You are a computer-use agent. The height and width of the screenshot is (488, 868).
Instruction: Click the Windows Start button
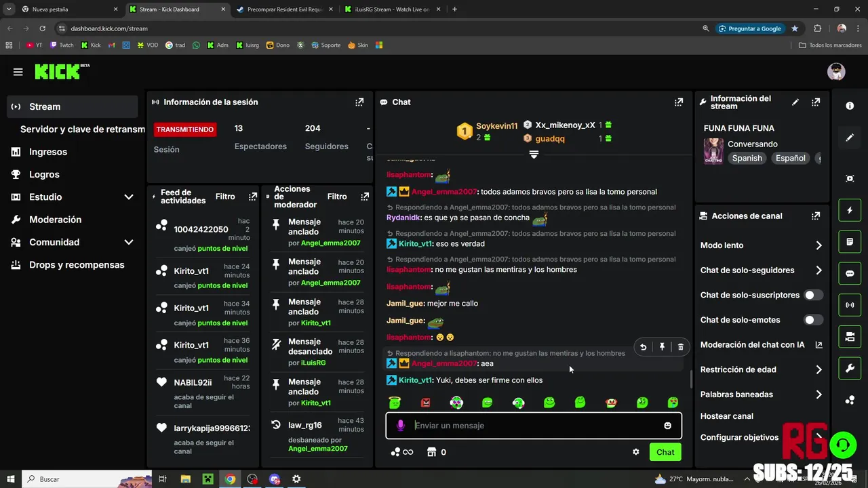click(x=11, y=479)
